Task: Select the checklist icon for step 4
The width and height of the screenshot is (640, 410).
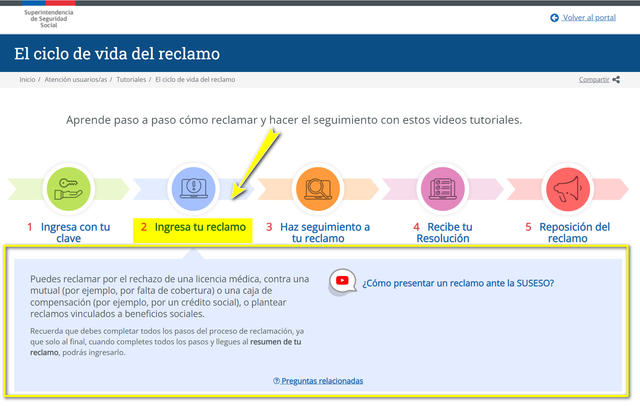Action: pos(441,187)
